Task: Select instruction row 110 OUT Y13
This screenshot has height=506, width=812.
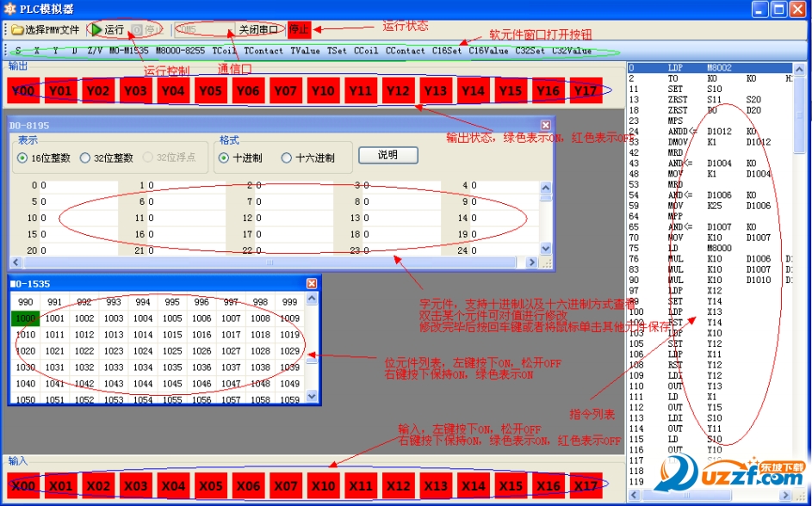Action: 710,386
